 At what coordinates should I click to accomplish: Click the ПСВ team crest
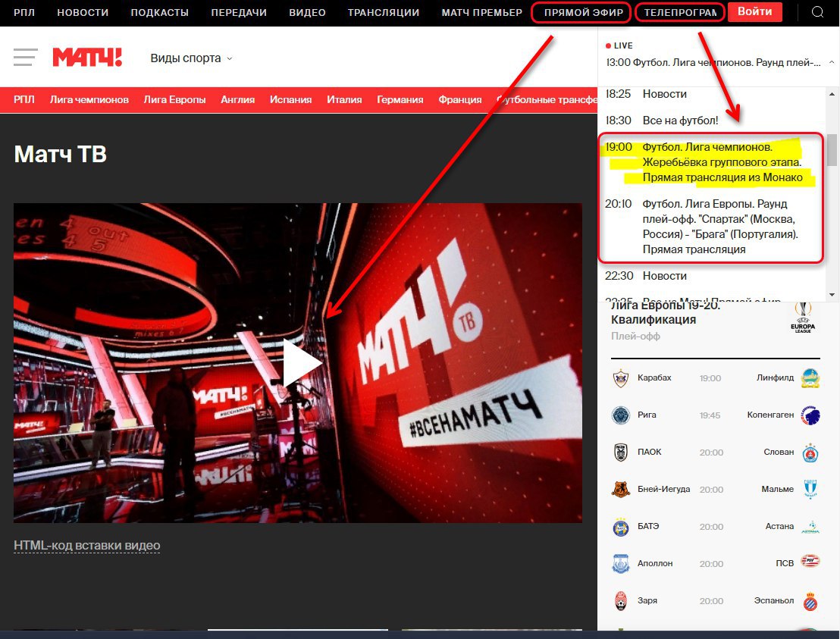[810, 561]
